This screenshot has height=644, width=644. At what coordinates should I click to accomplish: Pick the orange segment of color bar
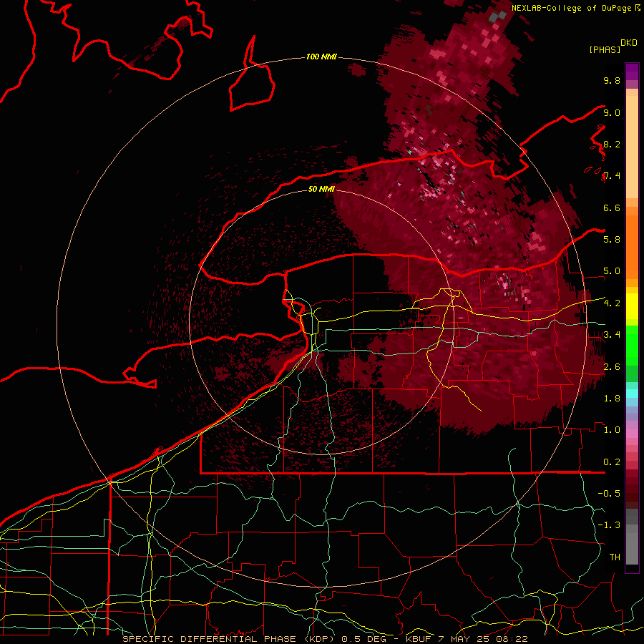[x=632, y=246]
